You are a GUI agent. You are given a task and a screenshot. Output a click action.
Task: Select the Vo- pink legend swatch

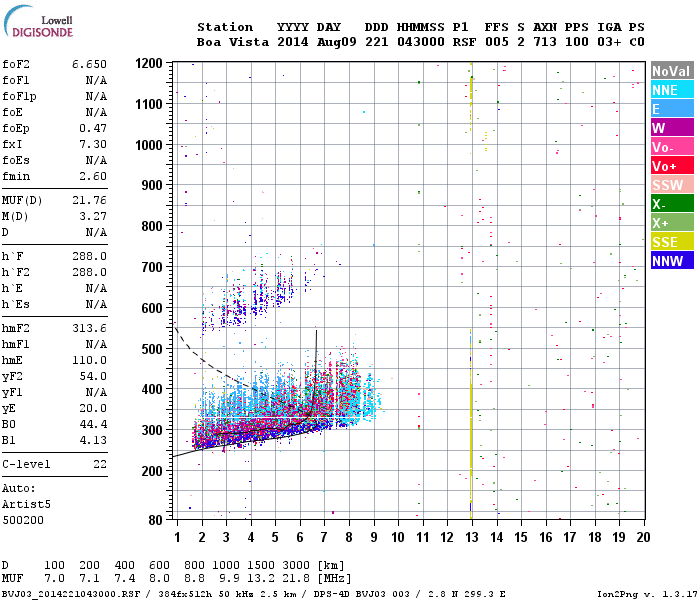click(672, 146)
